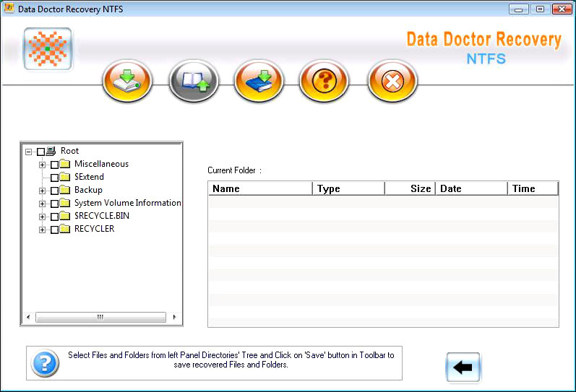This screenshot has height=392, width=576.
Task: Click the $RECYCLE.BIN folder icon
Action: coord(65,216)
